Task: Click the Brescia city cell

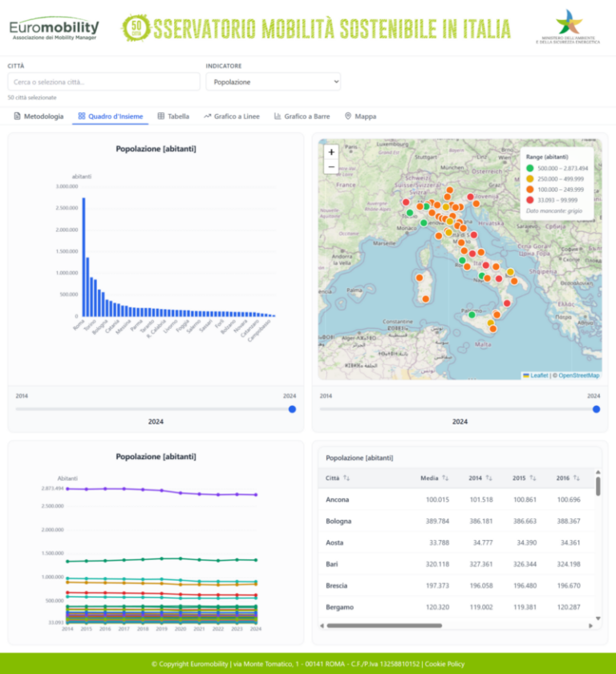Action: click(x=336, y=586)
